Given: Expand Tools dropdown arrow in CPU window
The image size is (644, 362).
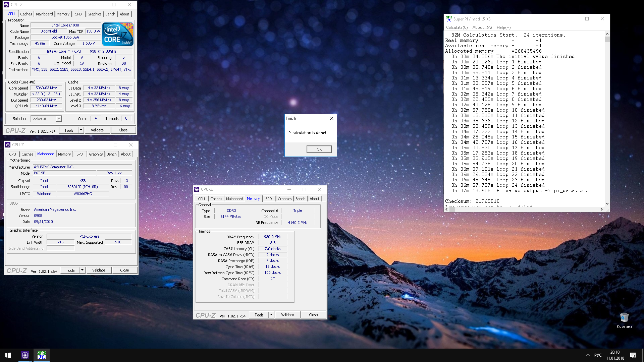Looking at the screenshot, I should (81, 130).
